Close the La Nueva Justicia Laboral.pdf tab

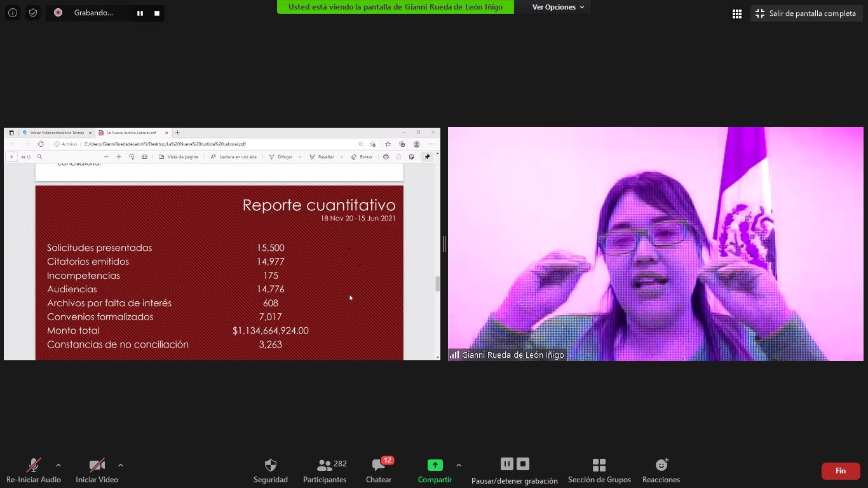click(166, 133)
